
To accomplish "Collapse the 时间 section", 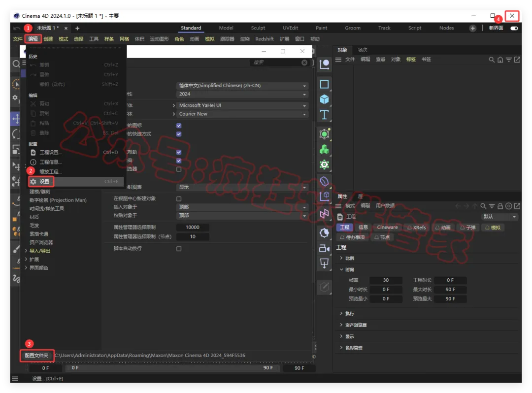I will (x=341, y=269).
